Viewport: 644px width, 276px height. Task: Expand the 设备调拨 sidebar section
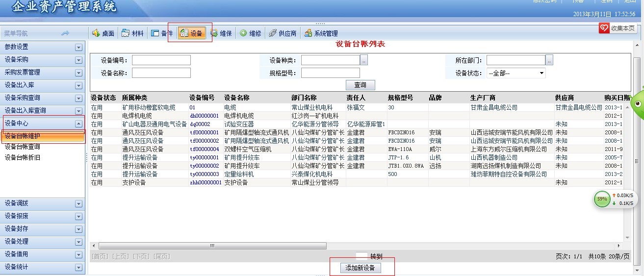(x=78, y=203)
